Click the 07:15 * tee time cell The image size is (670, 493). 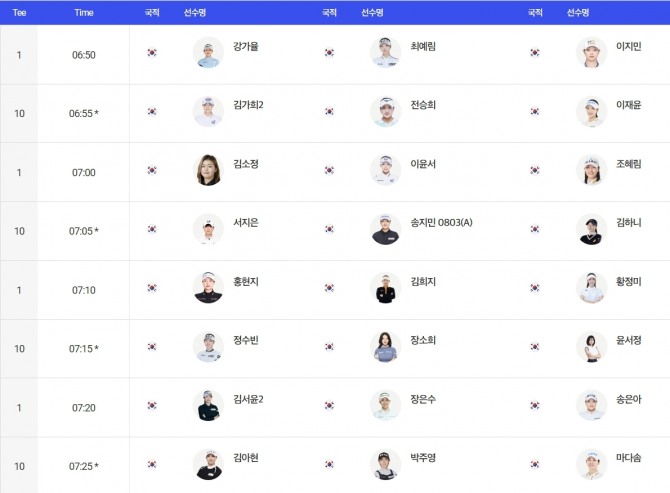point(84,348)
